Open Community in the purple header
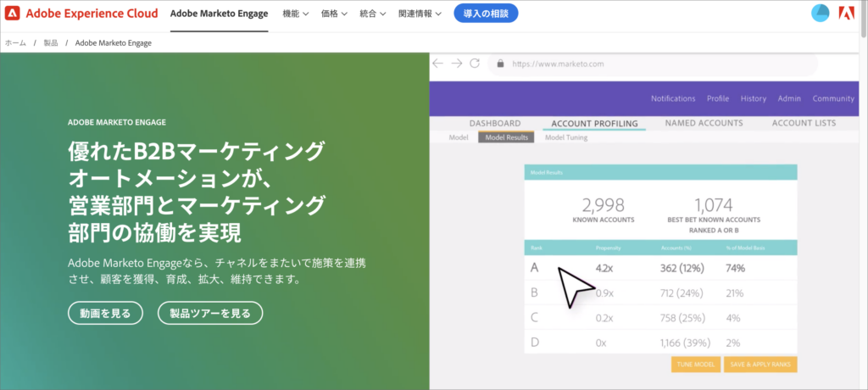Viewport: 868px width, 390px height. point(833,98)
